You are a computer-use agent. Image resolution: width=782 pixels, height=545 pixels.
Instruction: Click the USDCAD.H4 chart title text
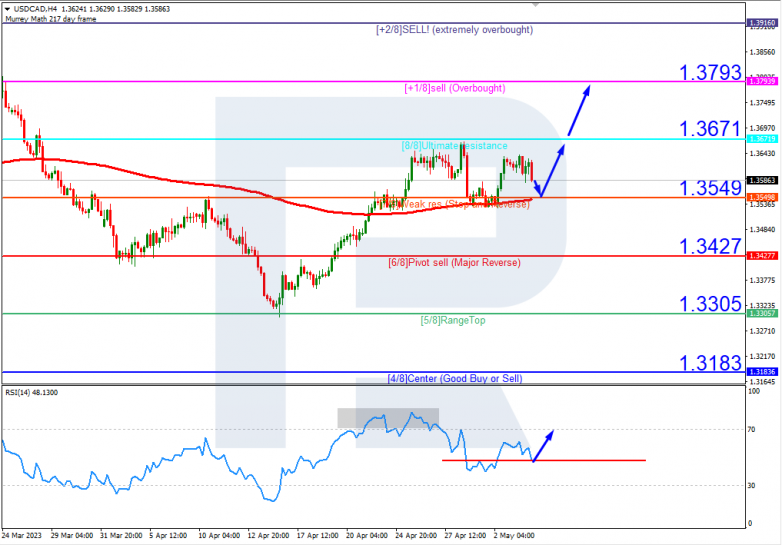coord(35,9)
